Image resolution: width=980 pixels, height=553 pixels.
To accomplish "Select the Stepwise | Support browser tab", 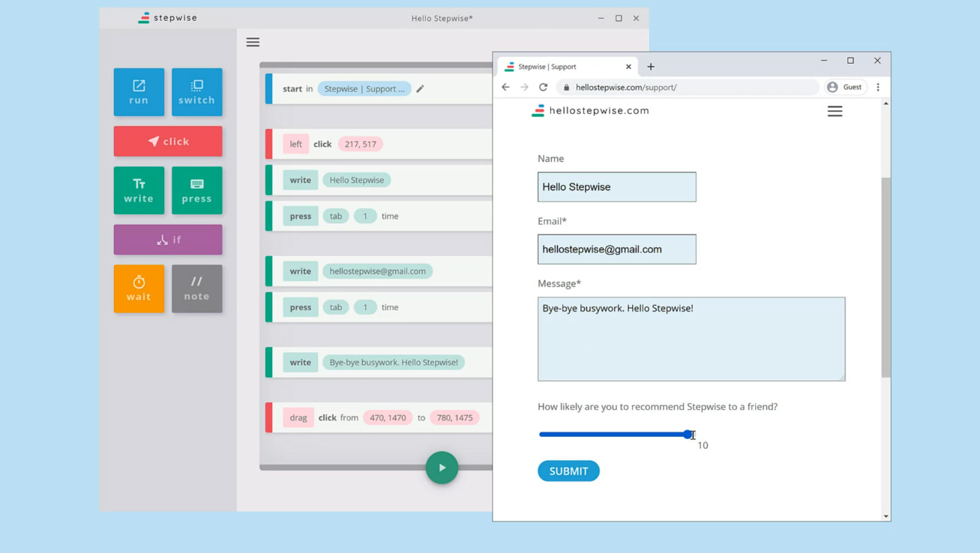I will coord(568,67).
